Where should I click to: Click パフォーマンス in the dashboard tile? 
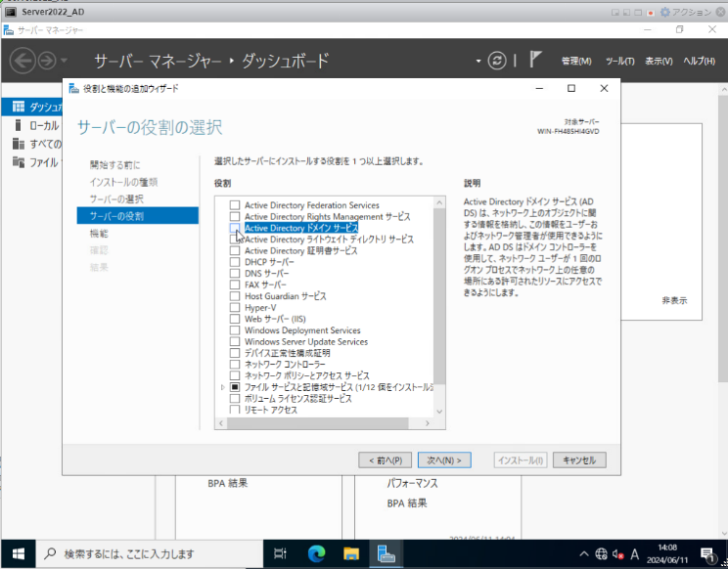click(412, 483)
